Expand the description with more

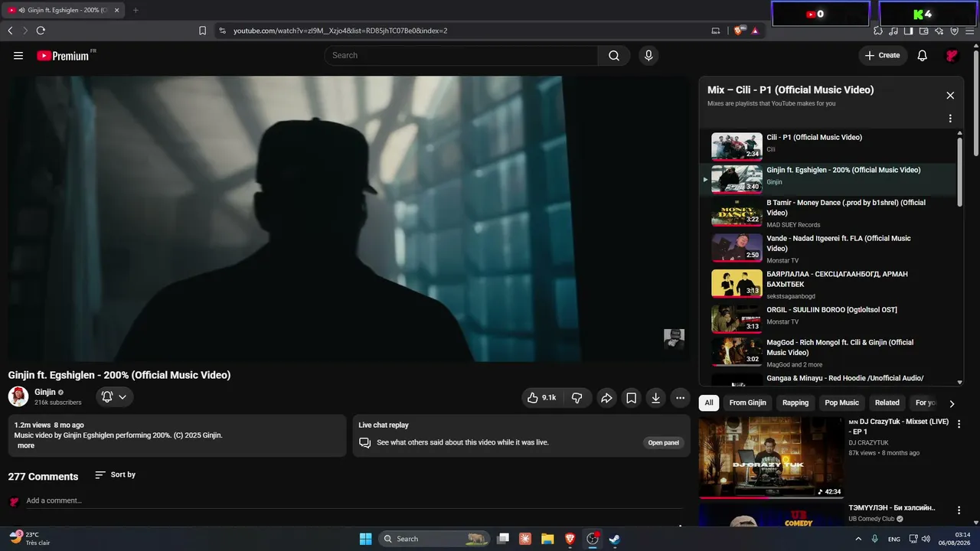pos(26,446)
